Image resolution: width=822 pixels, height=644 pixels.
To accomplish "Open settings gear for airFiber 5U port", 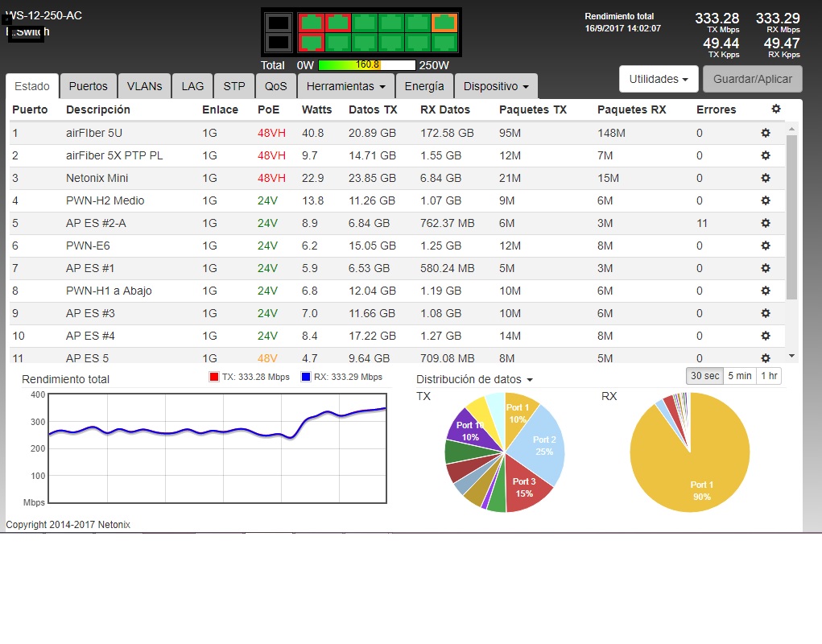I will pos(766,133).
